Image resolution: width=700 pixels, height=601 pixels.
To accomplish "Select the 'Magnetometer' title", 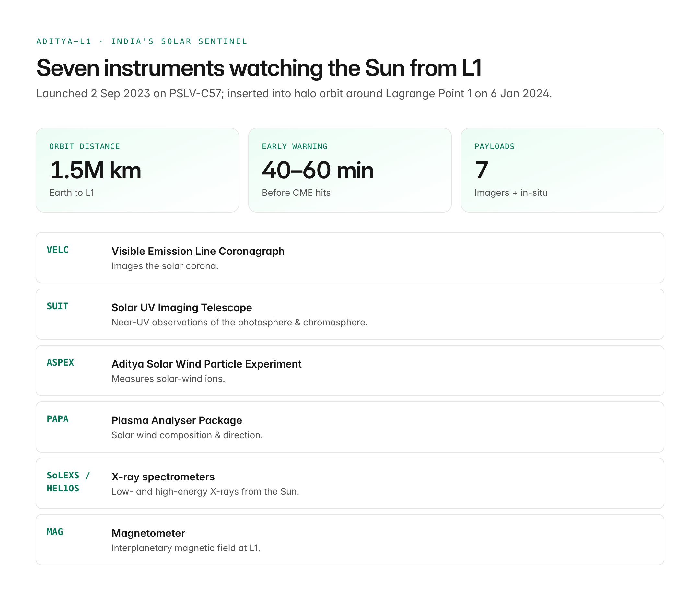I will tap(148, 533).
